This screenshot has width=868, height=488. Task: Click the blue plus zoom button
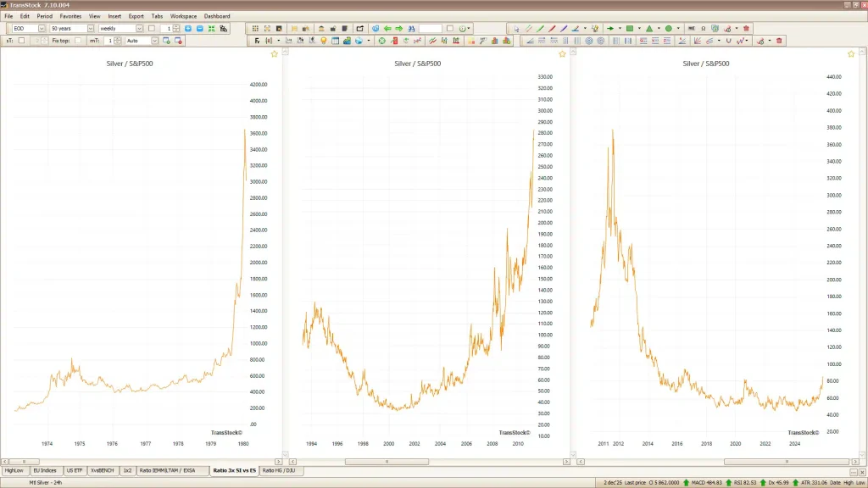click(188, 28)
